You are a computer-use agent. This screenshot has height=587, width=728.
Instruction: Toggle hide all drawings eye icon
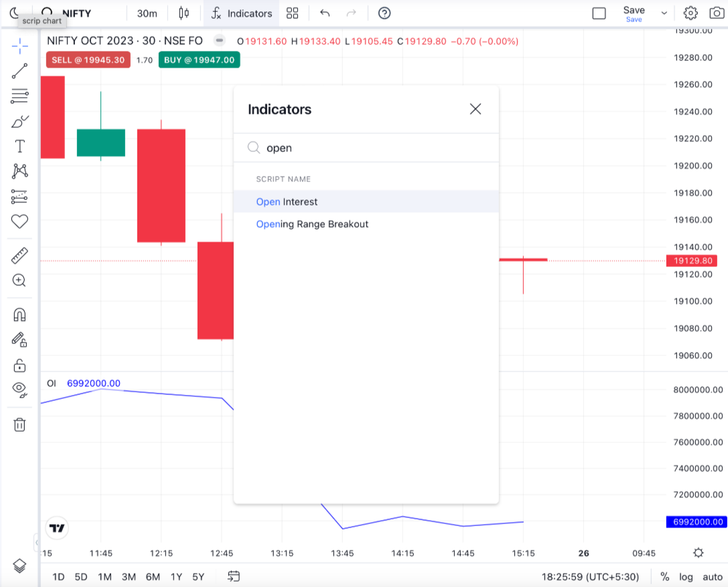click(19, 390)
